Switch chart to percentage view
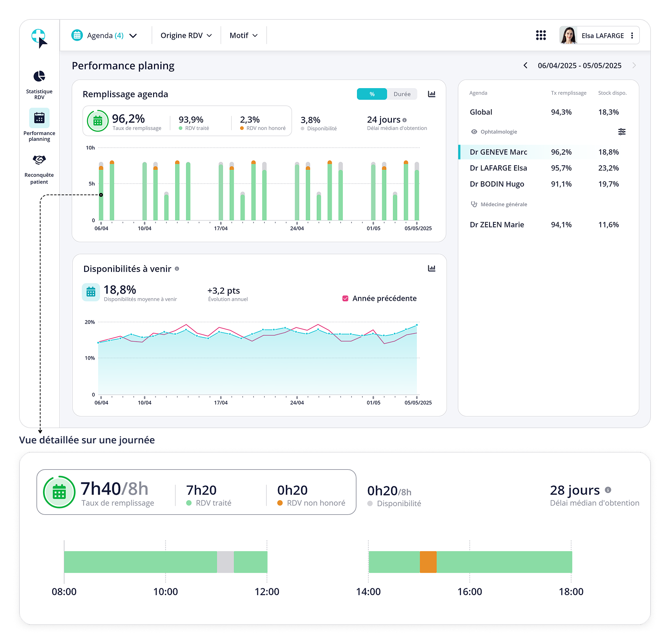 tap(372, 94)
